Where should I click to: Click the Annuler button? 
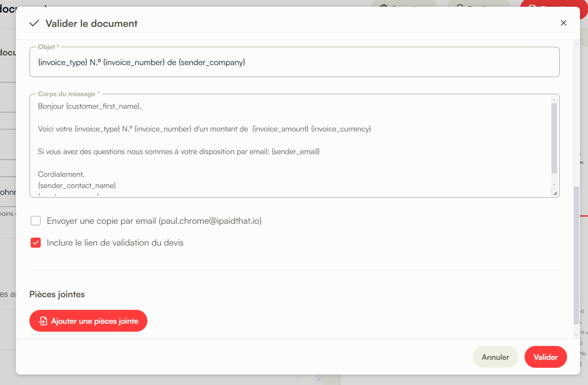[495, 357]
